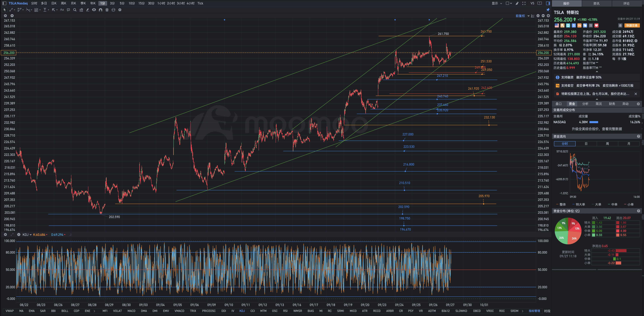Image resolution: width=644 pixels, height=316 pixels.
Task: Expand the arrow marker tool dropdown
Action: (x=57, y=10)
